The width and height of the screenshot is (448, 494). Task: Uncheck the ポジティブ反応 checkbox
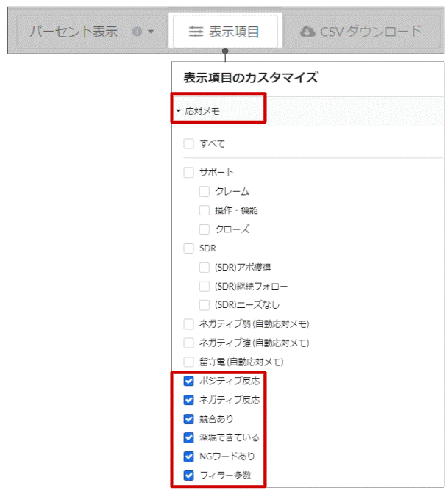click(x=188, y=381)
